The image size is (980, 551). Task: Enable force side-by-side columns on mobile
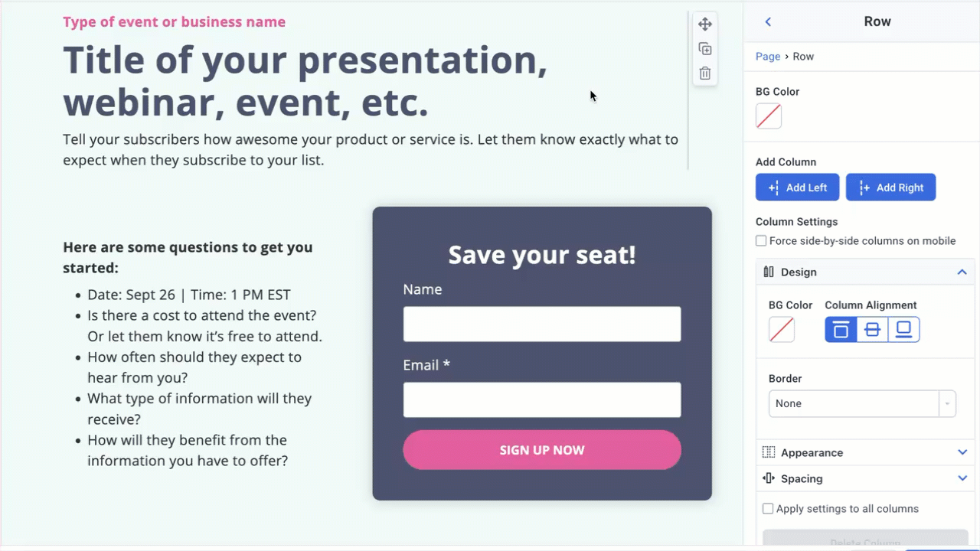click(761, 240)
